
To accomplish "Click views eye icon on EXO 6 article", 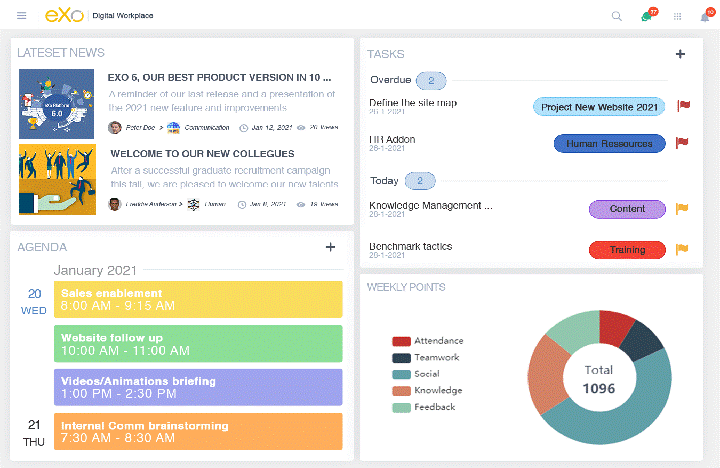I will pos(301,128).
